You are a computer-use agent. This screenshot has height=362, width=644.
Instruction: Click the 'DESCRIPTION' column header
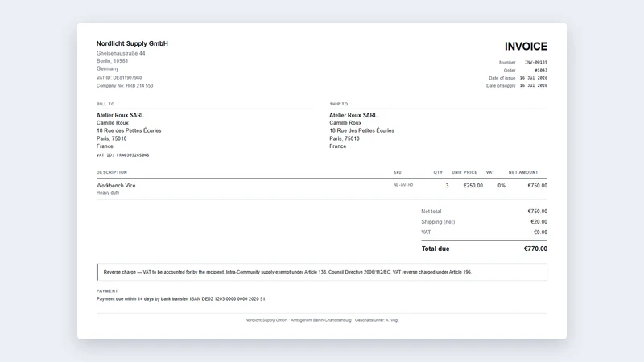click(x=112, y=172)
